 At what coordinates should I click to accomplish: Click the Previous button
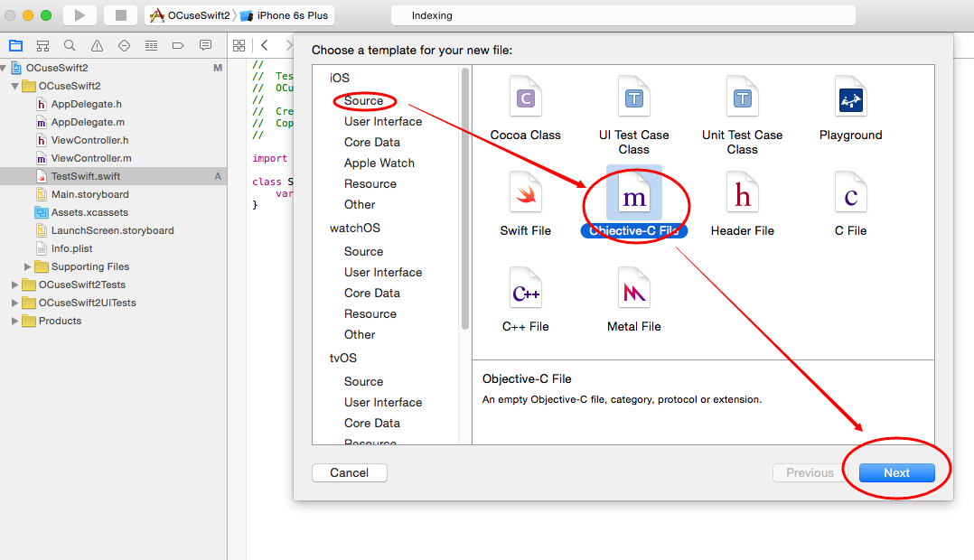[x=810, y=472]
